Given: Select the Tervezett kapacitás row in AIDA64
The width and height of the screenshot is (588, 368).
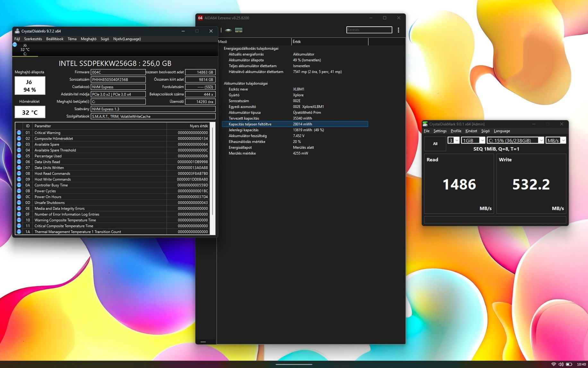Looking at the screenshot, I should 295,118.
